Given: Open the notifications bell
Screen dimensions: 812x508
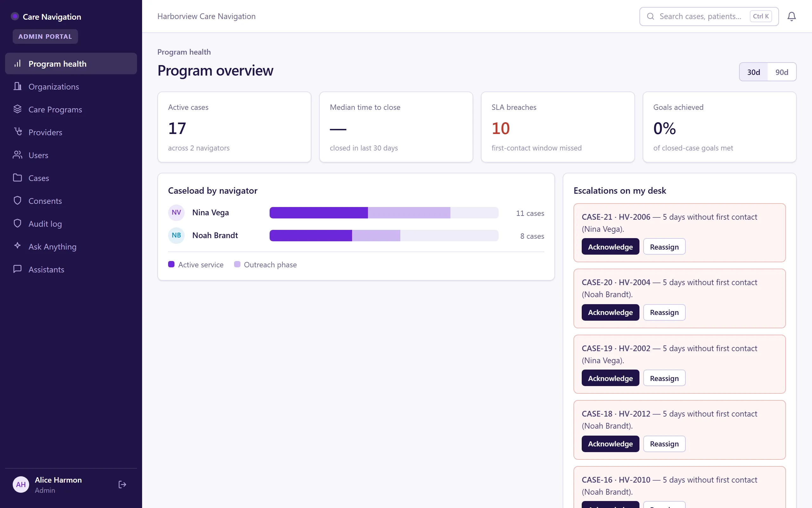Looking at the screenshot, I should (791, 17).
